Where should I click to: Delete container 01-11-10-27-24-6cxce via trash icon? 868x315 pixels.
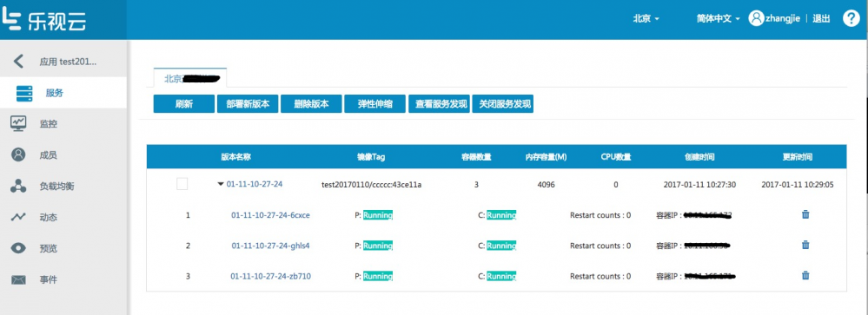pos(805,214)
